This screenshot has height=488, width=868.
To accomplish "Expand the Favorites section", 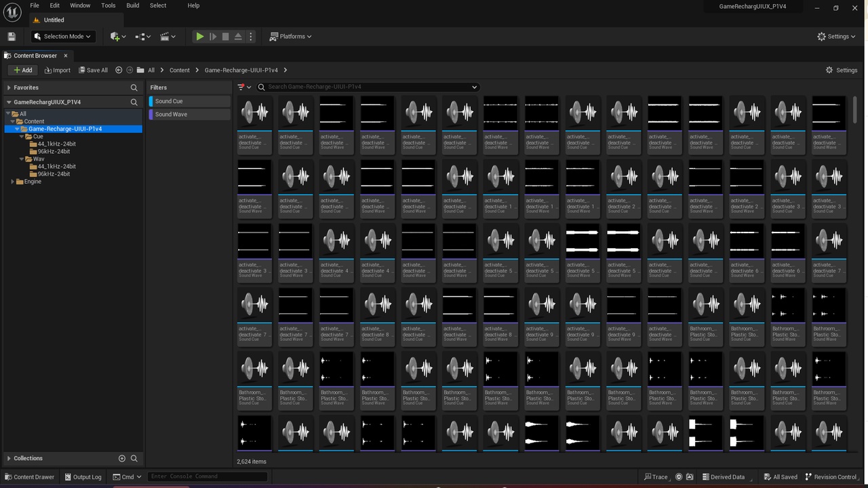I will click(x=8, y=87).
